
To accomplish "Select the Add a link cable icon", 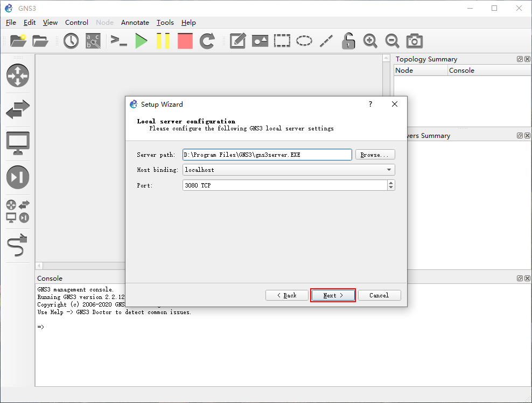I will 17,245.
